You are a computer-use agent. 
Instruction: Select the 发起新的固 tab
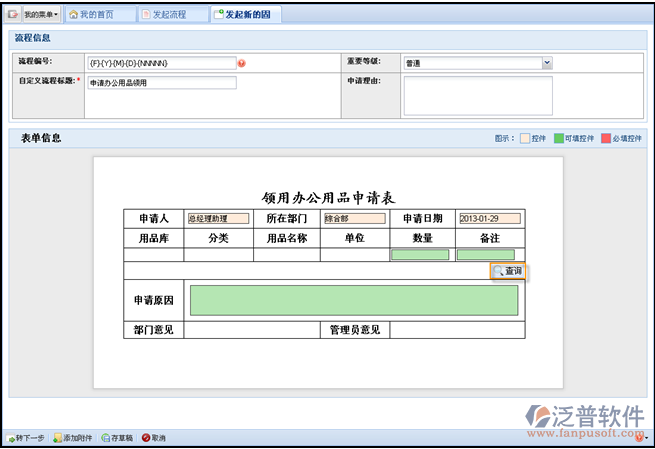246,15
